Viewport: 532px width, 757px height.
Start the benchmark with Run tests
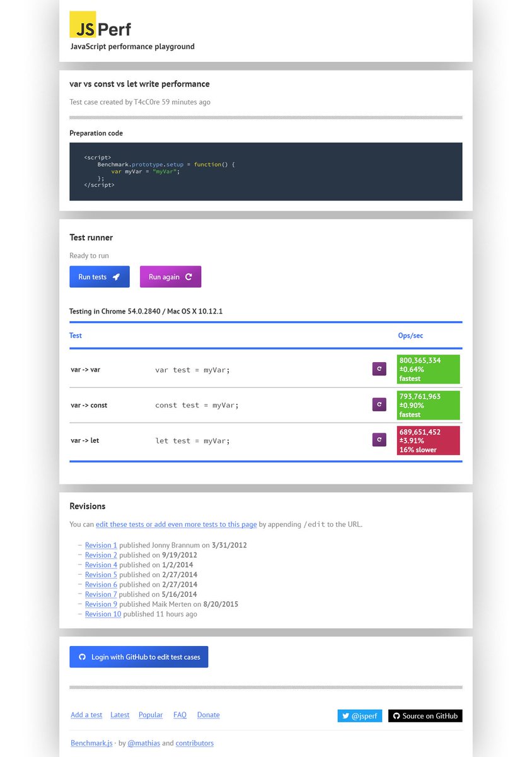(x=100, y=277)
